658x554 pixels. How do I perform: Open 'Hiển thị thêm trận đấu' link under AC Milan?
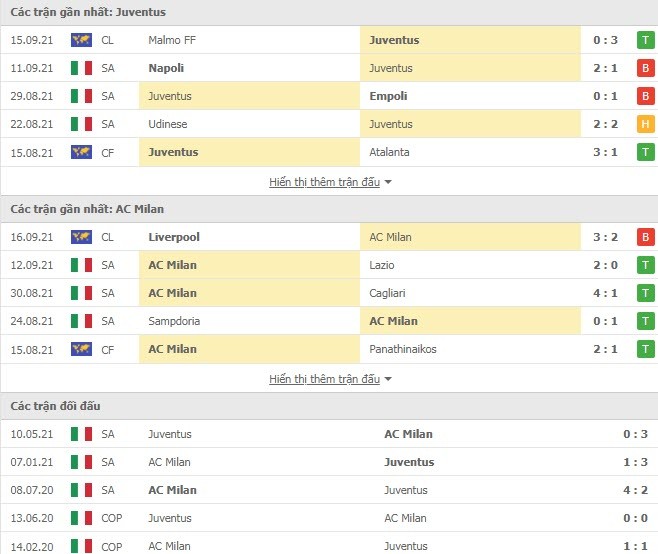(x=324, y=379)
